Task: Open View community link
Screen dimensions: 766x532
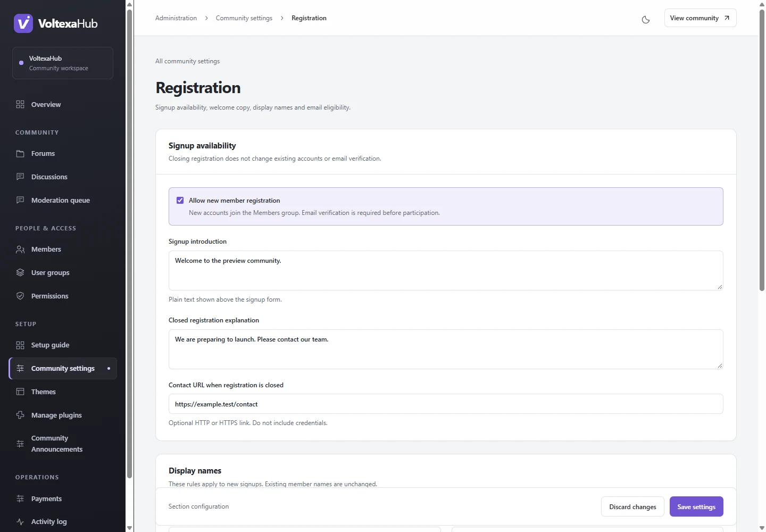Action: click(x=700, y=18)
